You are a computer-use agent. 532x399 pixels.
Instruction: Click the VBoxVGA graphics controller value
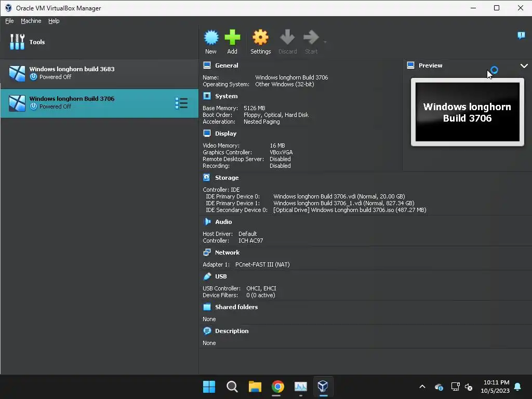pyautogui.click(x=281, y=152)
